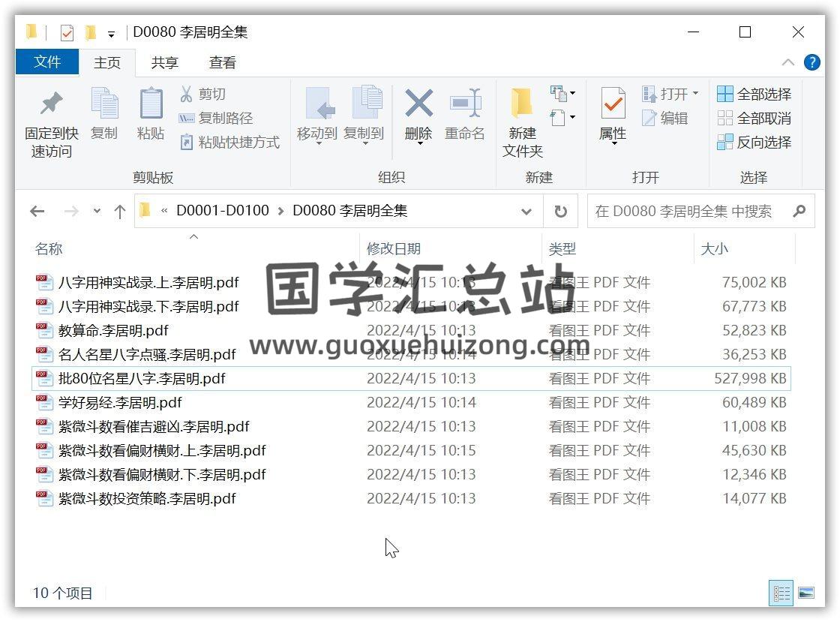840x622 pixels.
Task: Click Select None (全部取消)
Action: click(x=754, y=118)
